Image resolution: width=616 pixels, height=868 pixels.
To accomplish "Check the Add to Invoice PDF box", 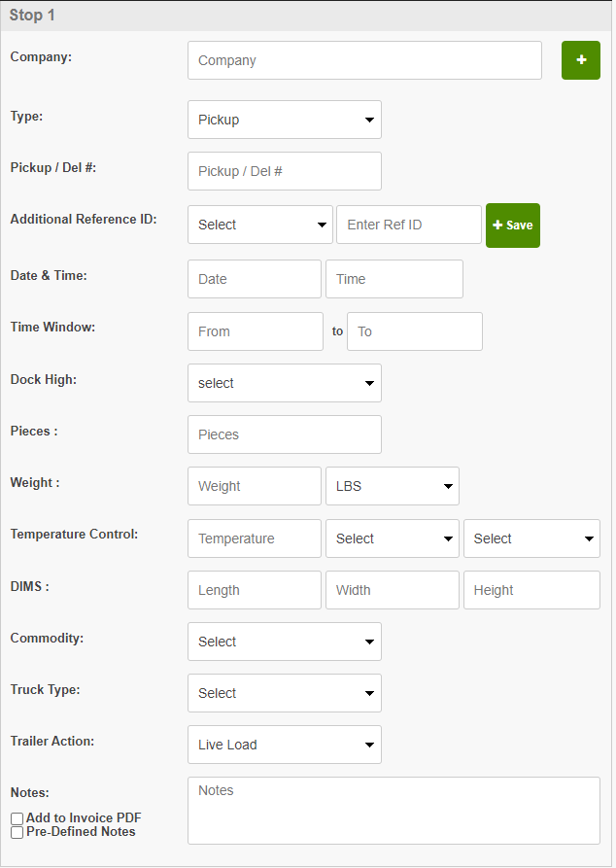I will [x=17, y=818].
